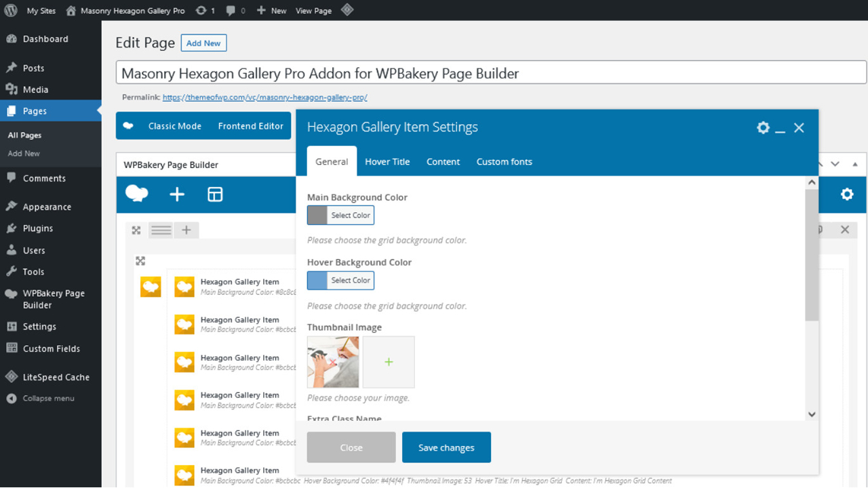Add a new thumbnail image via plus
The image size is (868, 488).
tap(389, 362)
